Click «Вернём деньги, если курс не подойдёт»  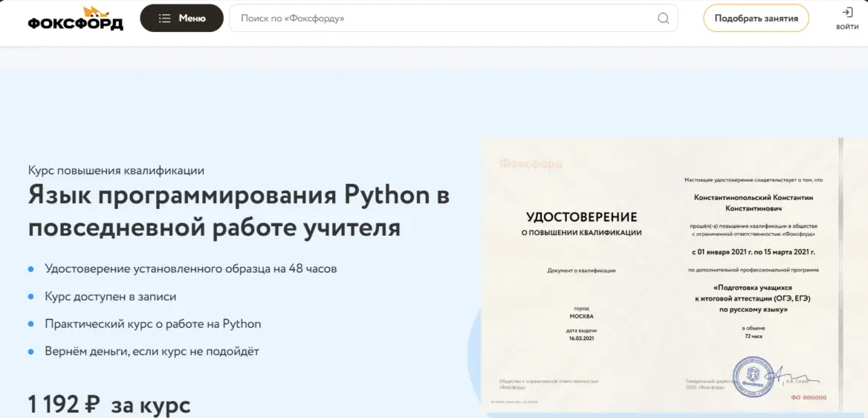click(152, 351)
